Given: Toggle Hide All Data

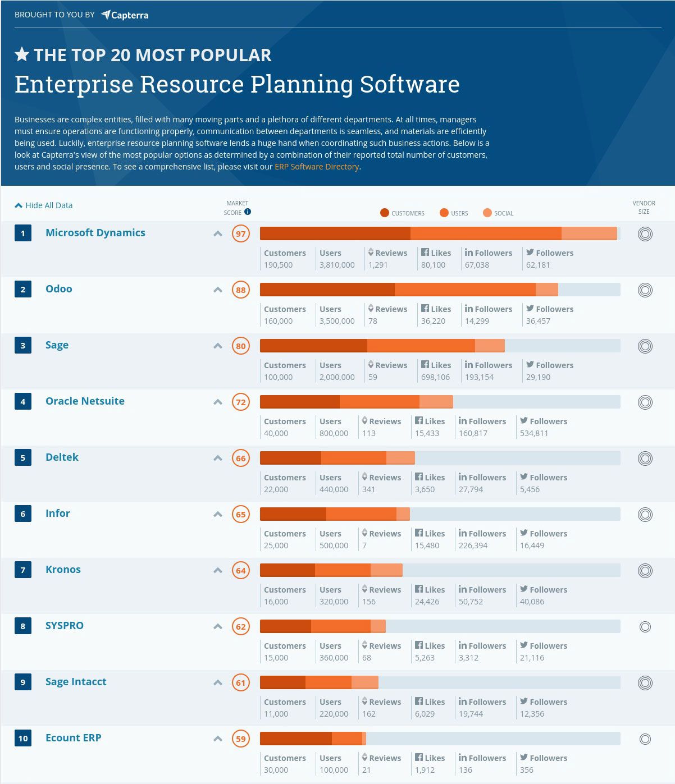Looking at the screenshot, I should tap(44, 205).
